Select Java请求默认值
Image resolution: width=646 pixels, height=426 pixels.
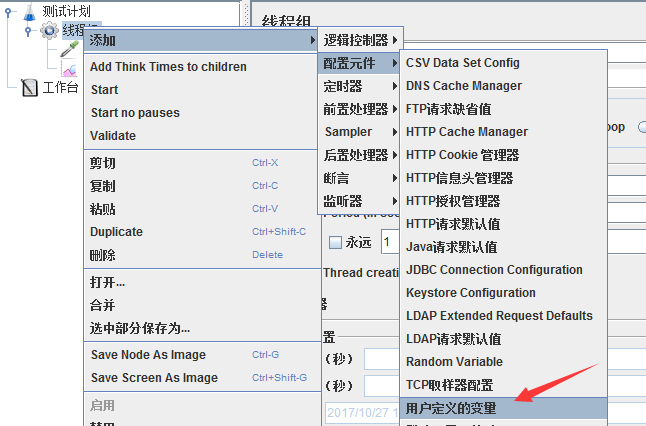[503, 248]
